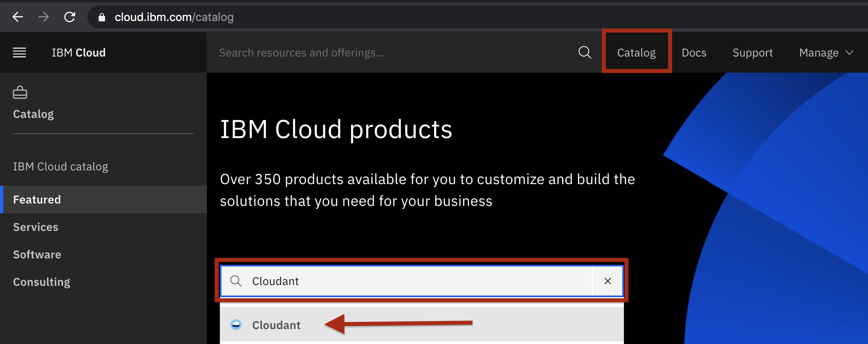Image resolution: width=868 pixels, height=344 pixels.
Task: Select Featured in the sidebar
Action: coord(103,199)
